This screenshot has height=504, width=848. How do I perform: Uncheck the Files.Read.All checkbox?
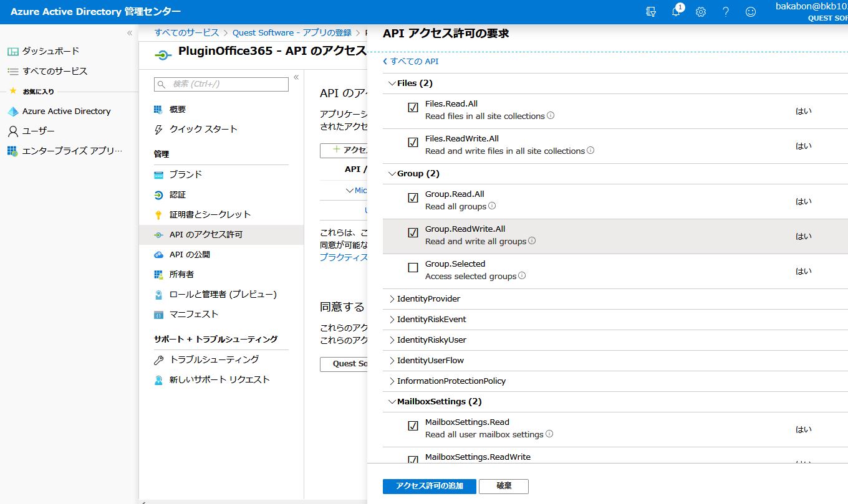(x=413, y=108)
